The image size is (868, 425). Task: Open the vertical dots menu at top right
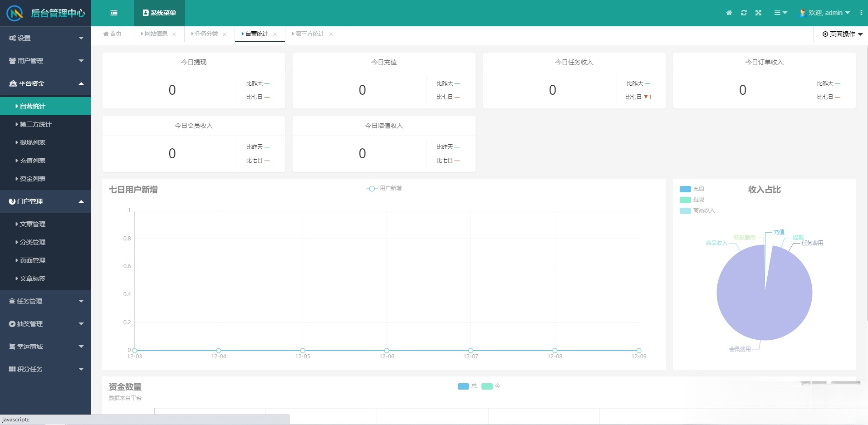pos(861,13)
